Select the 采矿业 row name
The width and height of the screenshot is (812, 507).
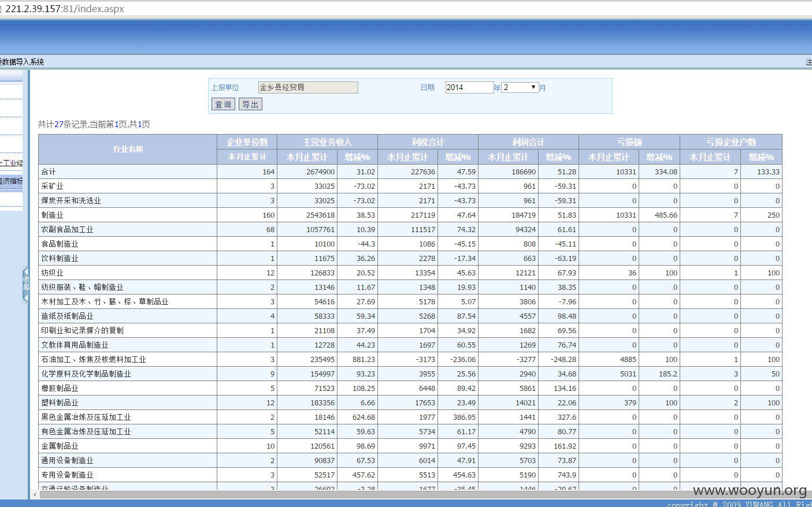[x=52, y=186]
